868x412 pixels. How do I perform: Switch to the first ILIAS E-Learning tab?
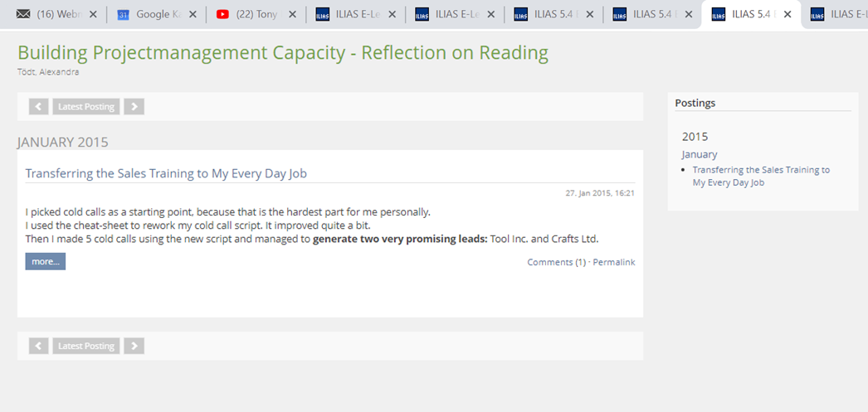point(353,14)
